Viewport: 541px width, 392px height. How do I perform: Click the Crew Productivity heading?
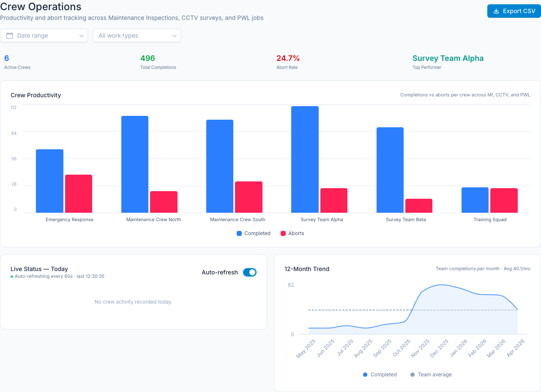coord(36,95)
